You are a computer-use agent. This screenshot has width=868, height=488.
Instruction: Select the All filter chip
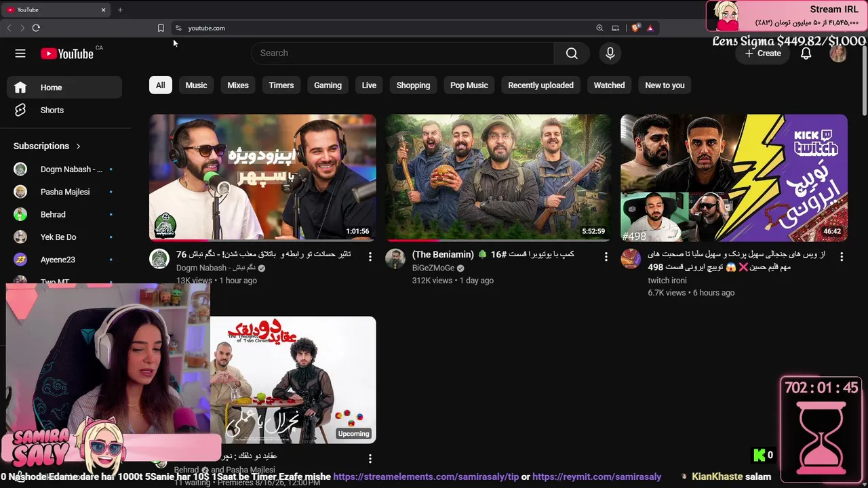click(160, 85)
